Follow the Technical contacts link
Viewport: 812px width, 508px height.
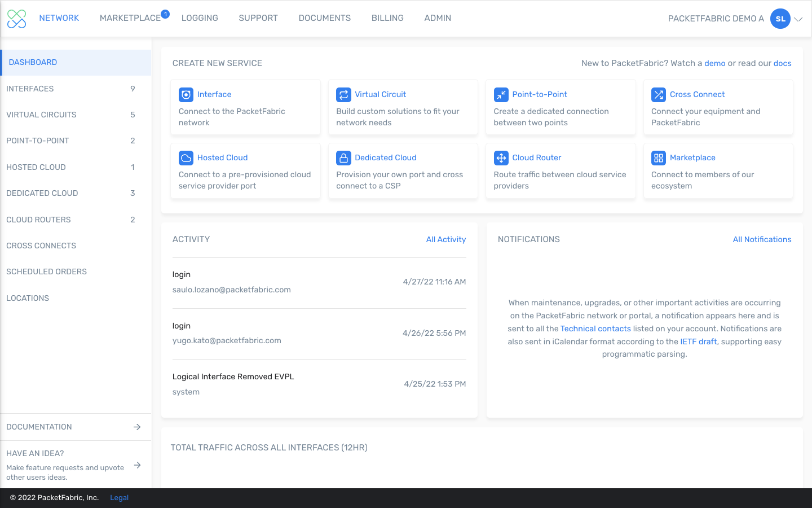[595, 329]
